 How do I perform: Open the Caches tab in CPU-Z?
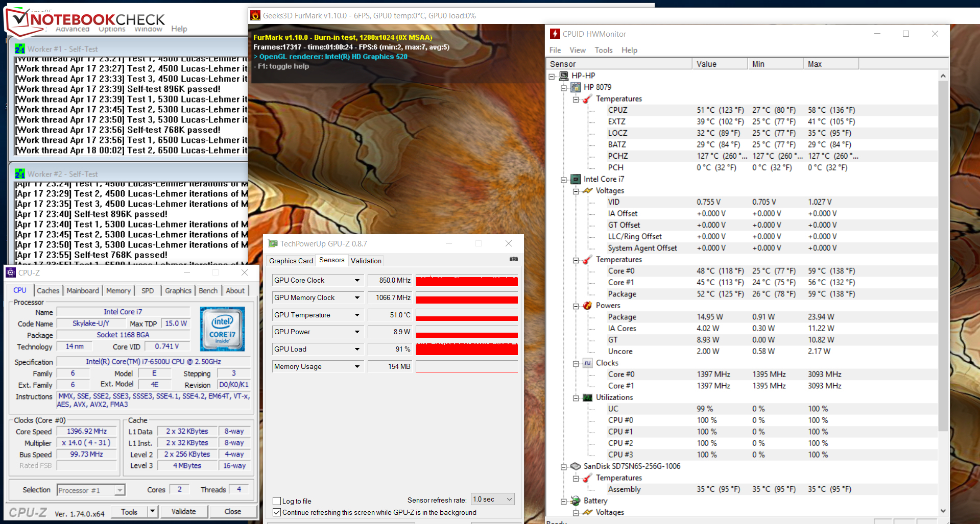click(48, 290)
